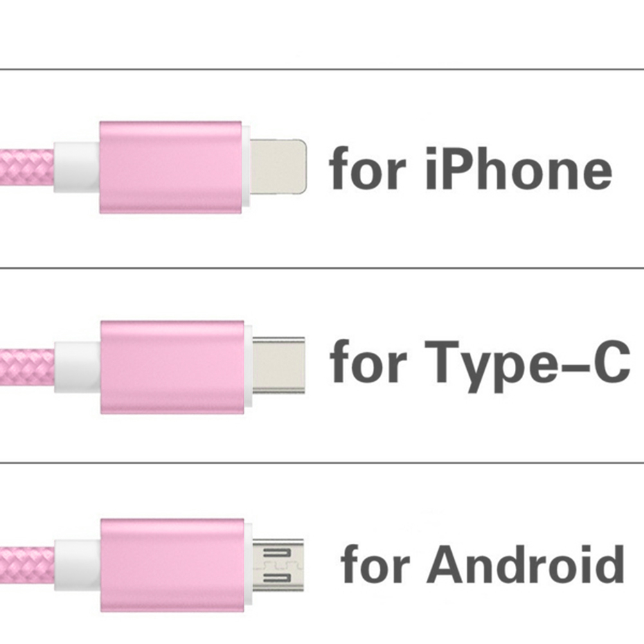The image size is (644, 644).
Task: Click the divider between iPhone and Type-C rows
Action: [321, 268]
